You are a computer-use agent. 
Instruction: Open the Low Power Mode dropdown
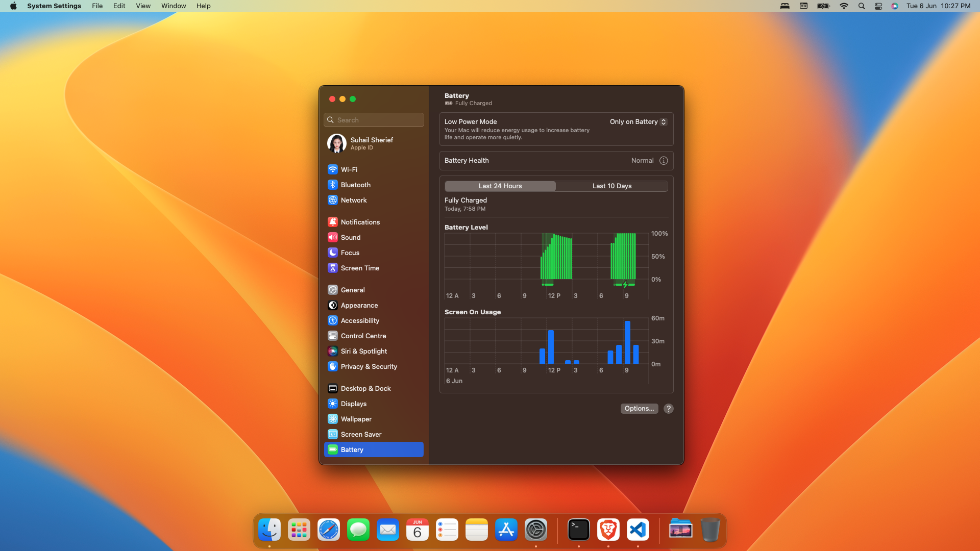tap(638, 122)
